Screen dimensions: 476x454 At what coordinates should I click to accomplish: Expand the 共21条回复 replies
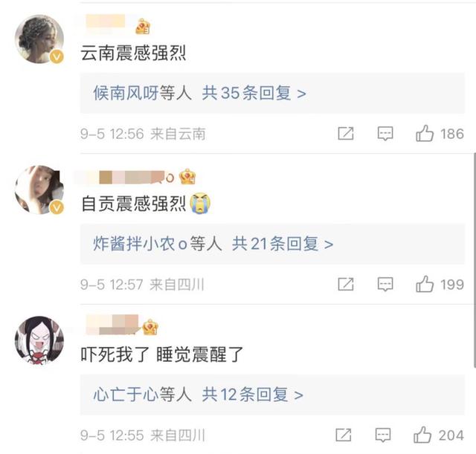[283, 244]
